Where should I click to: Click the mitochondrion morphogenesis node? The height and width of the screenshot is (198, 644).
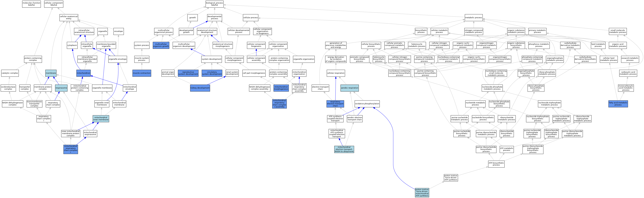point(281,88)
